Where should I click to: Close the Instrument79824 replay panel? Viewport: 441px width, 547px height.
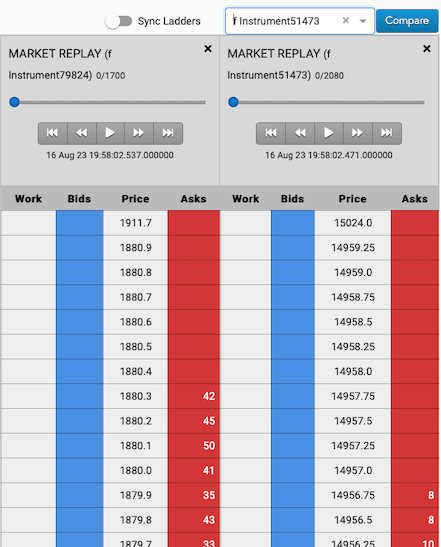coord(208,48)
